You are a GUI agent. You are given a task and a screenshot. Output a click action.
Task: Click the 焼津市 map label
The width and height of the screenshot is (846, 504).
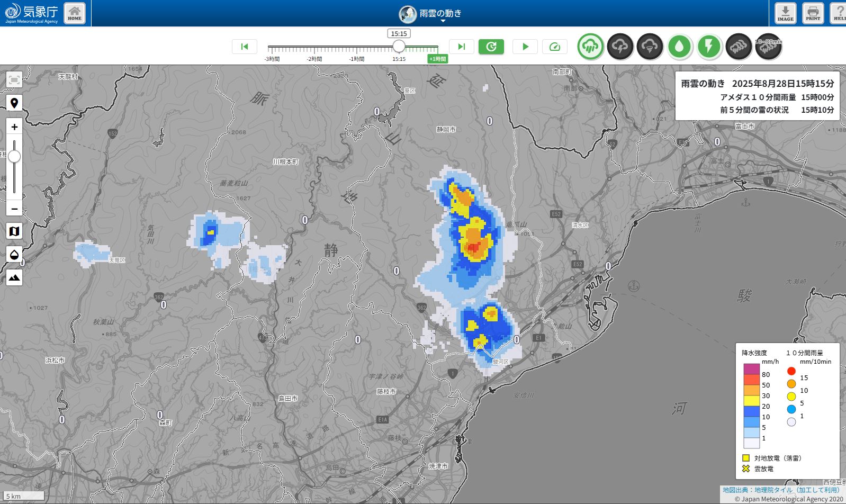point(438,466)
